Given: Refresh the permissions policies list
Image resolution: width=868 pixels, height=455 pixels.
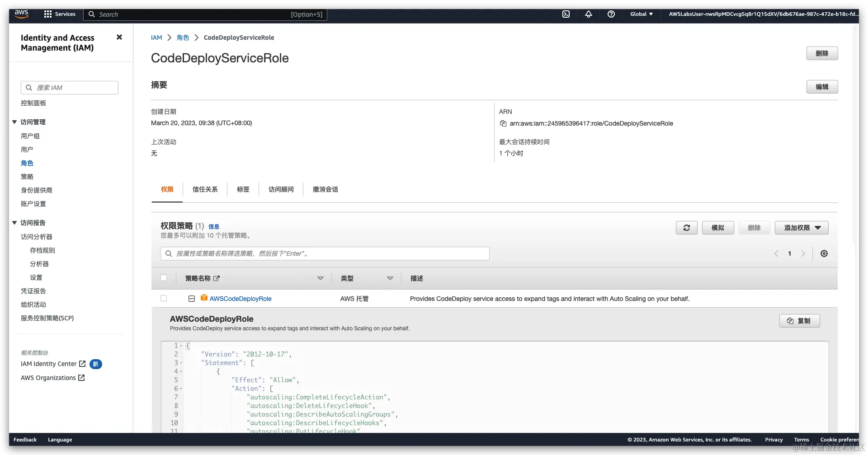Looking at the screenshot, I should (687, 228).
